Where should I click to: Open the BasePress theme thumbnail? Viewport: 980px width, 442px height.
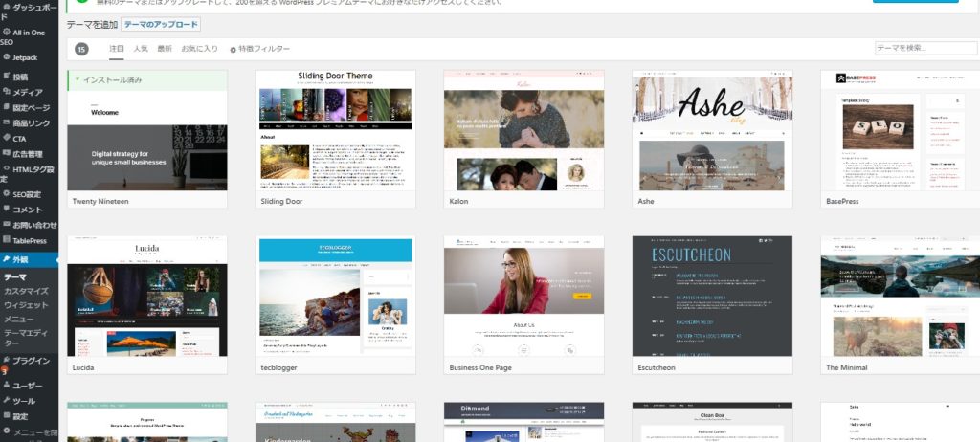tap(901, 130)
